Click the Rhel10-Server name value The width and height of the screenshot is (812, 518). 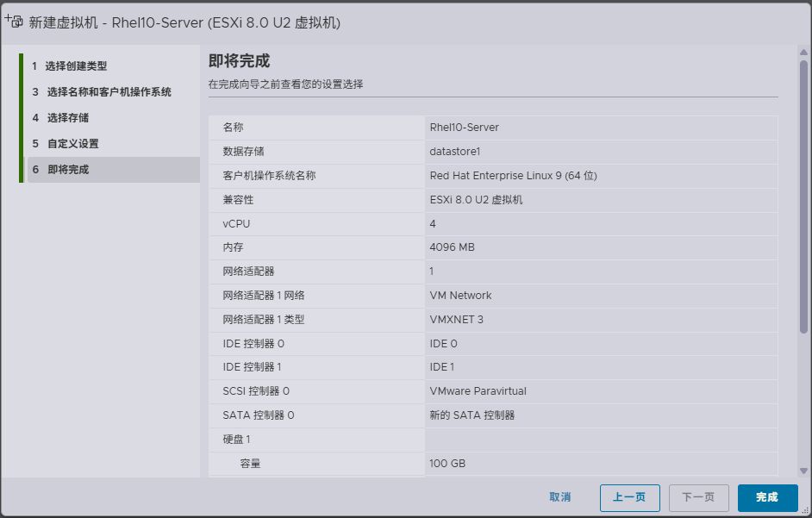[464, 128]
